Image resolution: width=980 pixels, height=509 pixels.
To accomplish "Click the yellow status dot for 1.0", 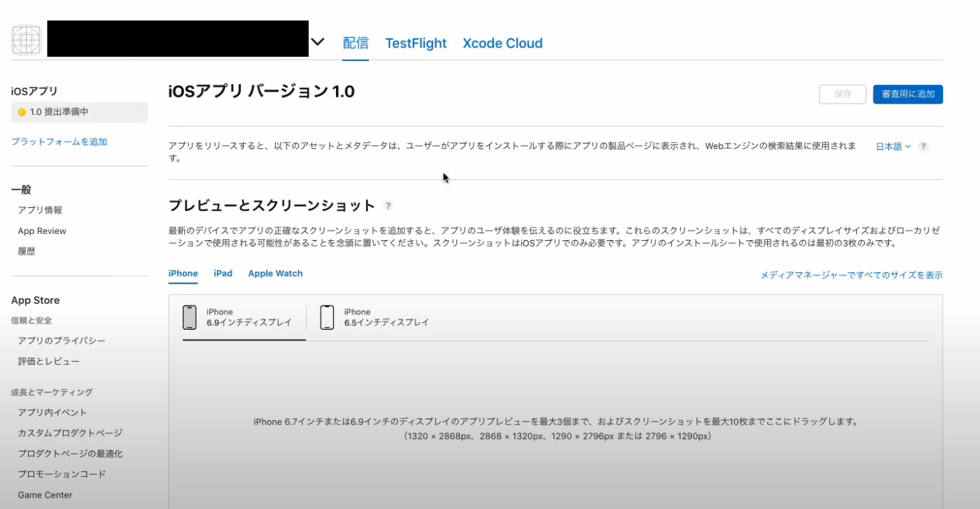I will click(22, 112).
